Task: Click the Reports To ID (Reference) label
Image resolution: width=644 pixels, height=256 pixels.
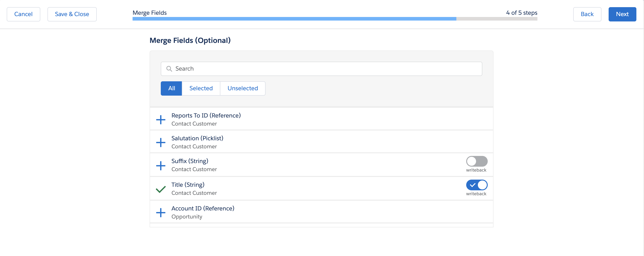Action: pos(206,115)
